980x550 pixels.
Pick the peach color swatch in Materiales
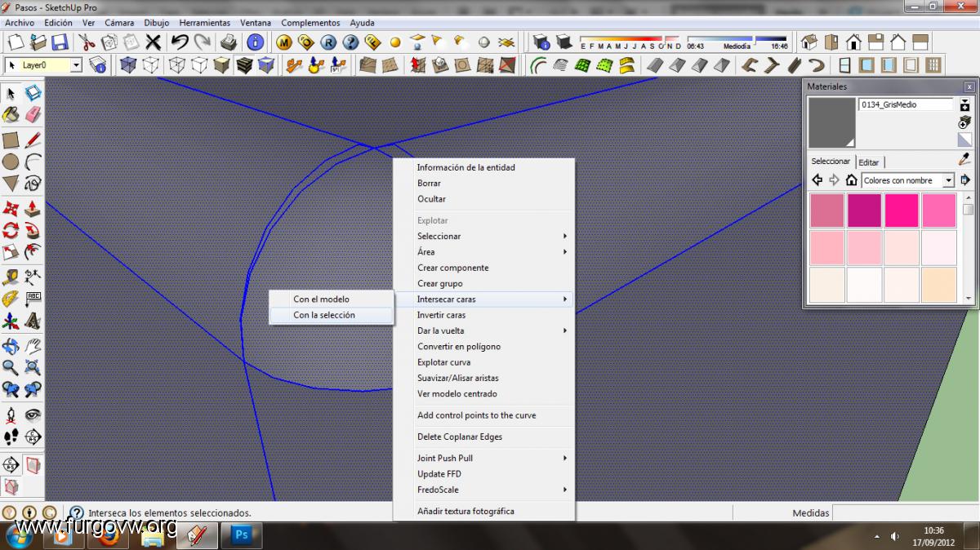point(939,285)
